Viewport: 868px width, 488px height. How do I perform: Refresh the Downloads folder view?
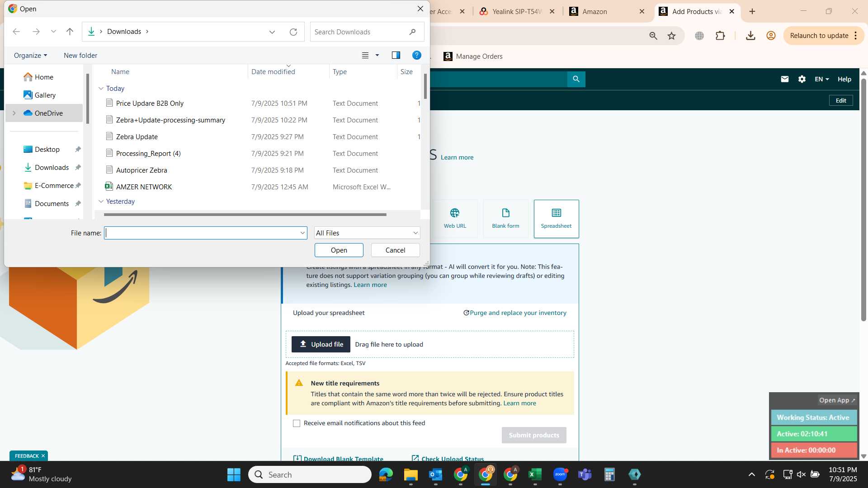[293, 32]
